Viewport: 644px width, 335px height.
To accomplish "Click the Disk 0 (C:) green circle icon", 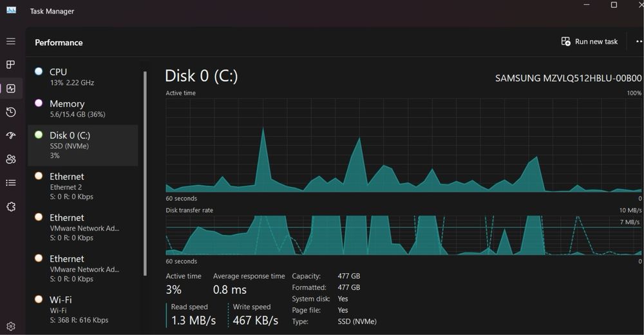I will point(39,135).
